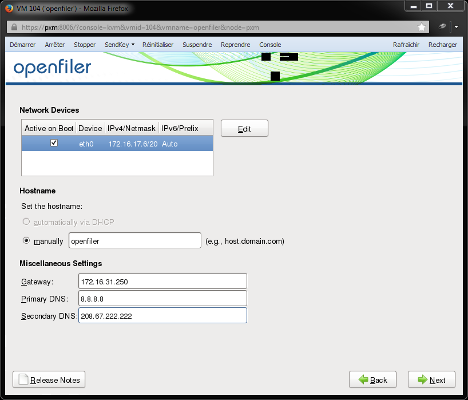This screenshot has width=468, height=400.
Task: Click the 172.16.17.6/20 address cell
Action: pyautogui.click(x=133, y=144)
